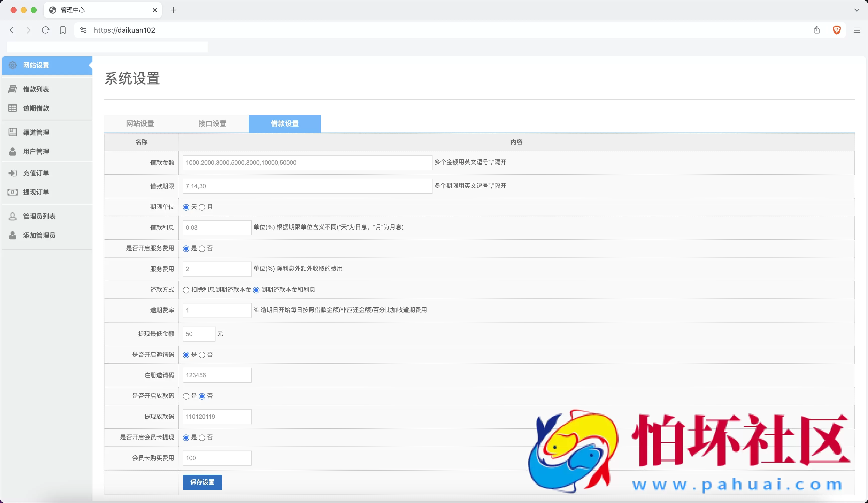Viewport: 868px width, 503px height.
Task: Open the 添加管理员 page
Action: pos(39,235)
